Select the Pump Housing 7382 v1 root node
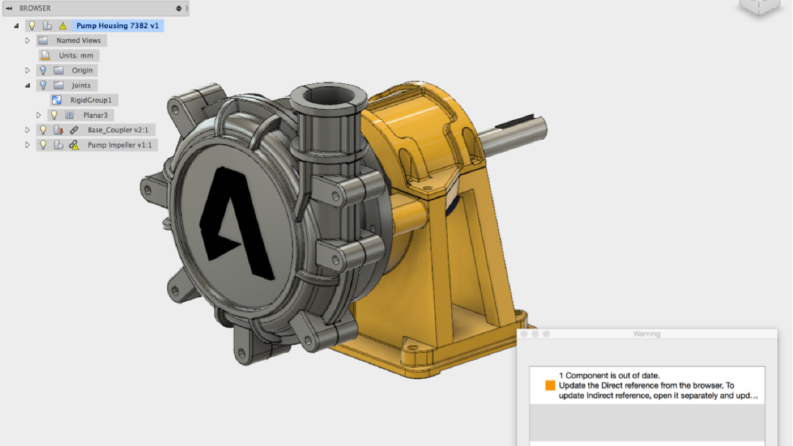This screenshot has height=446, width=793. [117, 25]
